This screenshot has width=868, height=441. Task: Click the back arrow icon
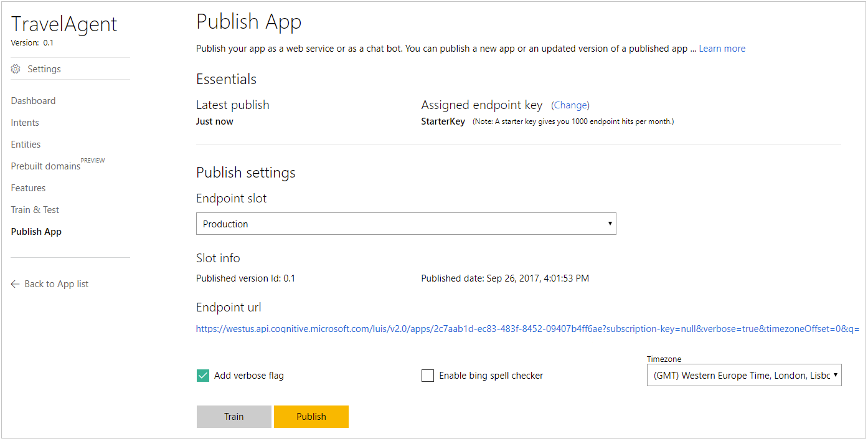coord(16,284)
